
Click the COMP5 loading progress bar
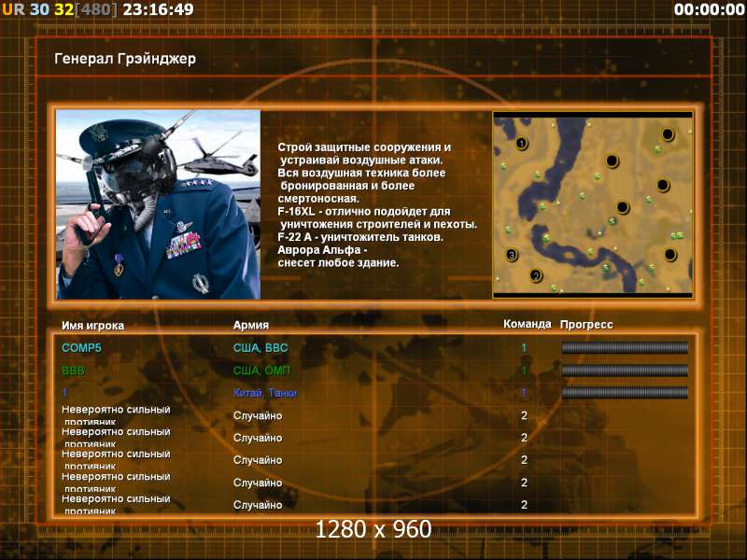coord(625,347)
